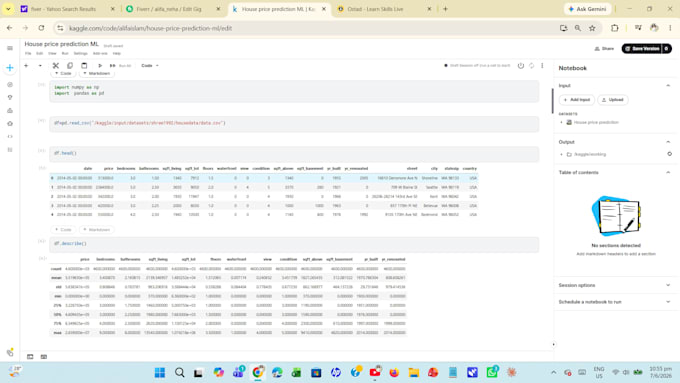The image size is (680, 383).
Task: Bookmark this page with star icon
Action: click(592, 28)
